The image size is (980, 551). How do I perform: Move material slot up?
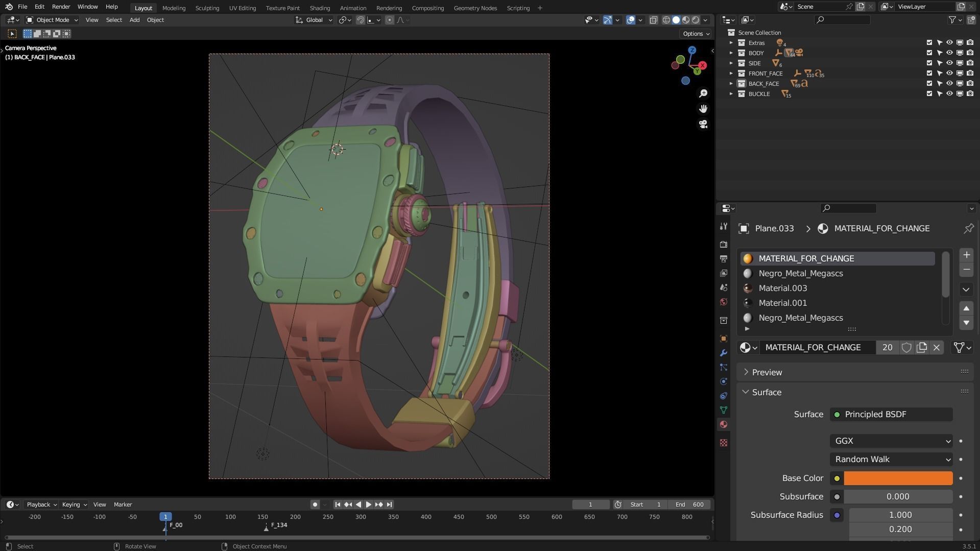click(966, 308)
